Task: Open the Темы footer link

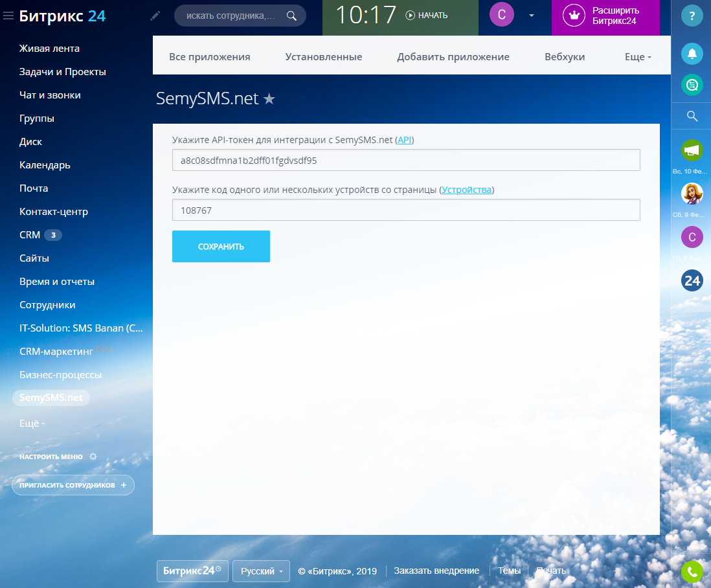Action: [x=509, y=571]
